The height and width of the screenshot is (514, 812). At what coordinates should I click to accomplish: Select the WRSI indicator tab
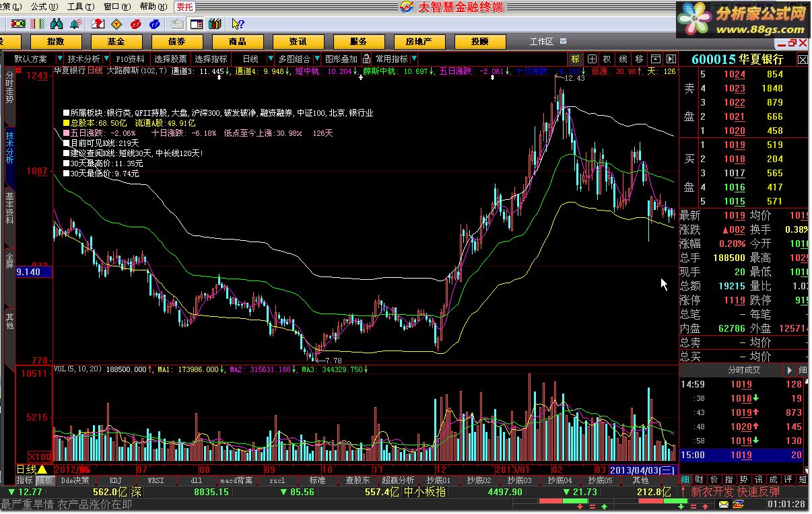[x=156, y=480]
